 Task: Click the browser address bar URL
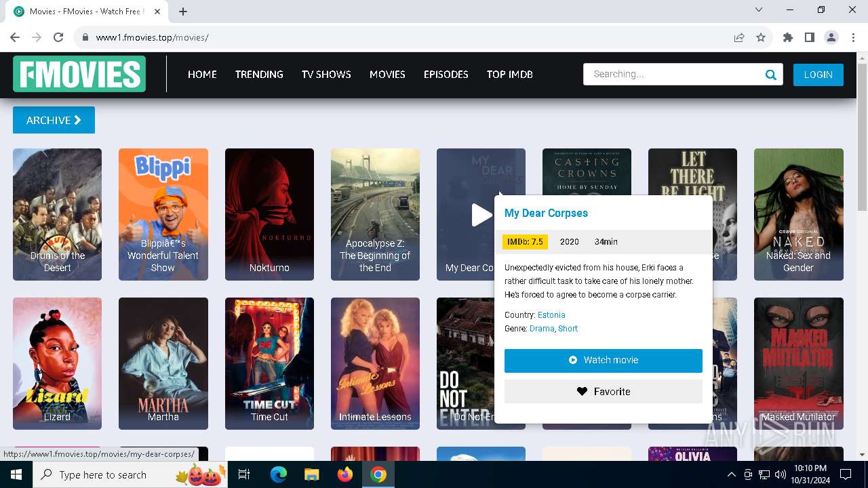(152, 37)
